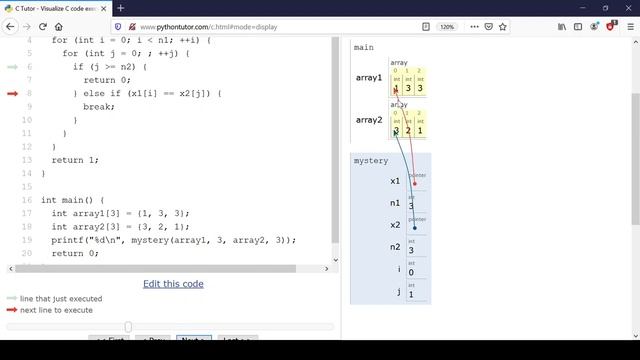
Task: Click the 'next line to execute' legend
Action: (56, 310)
